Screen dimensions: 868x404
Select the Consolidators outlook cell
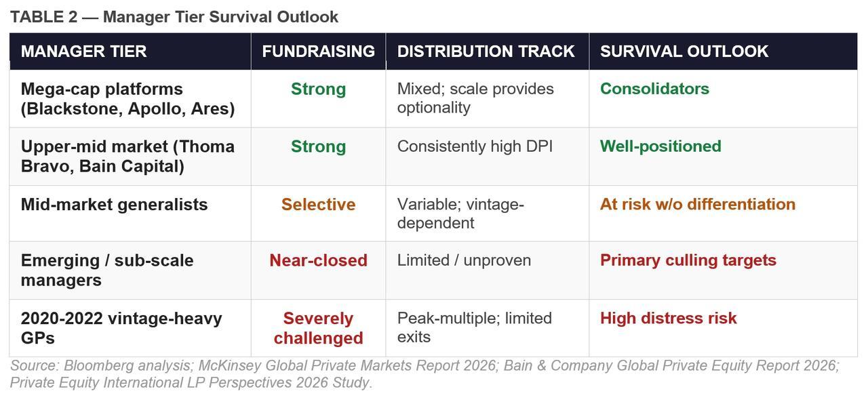654,89
